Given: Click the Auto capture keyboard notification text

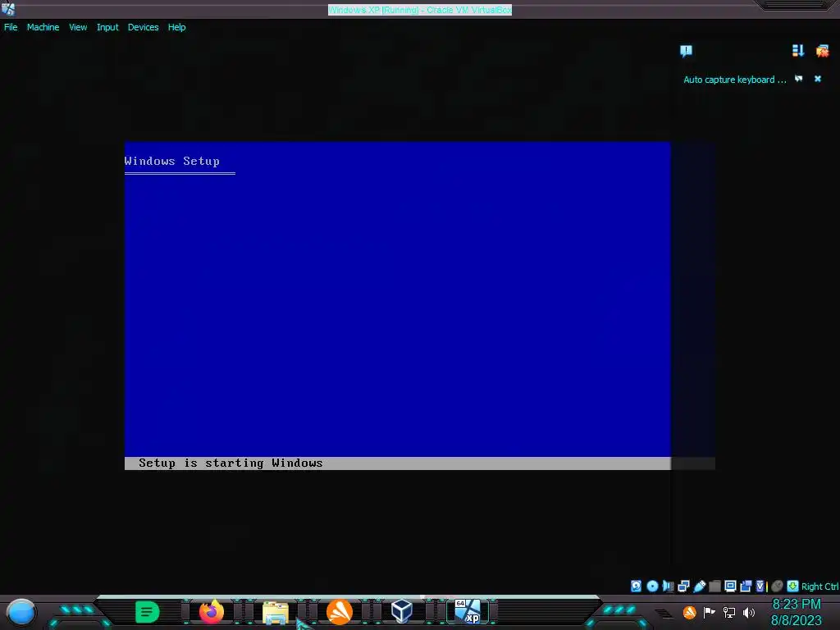Looking at the screenshot, I should pos(734,80).
